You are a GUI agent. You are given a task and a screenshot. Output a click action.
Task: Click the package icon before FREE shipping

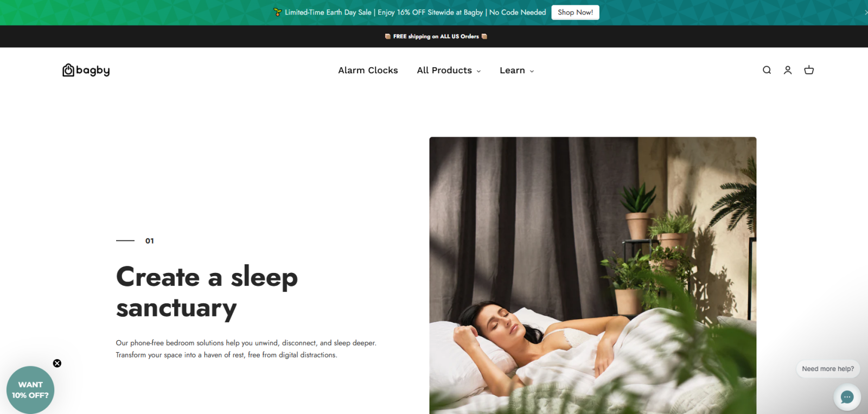click(387, 36)
